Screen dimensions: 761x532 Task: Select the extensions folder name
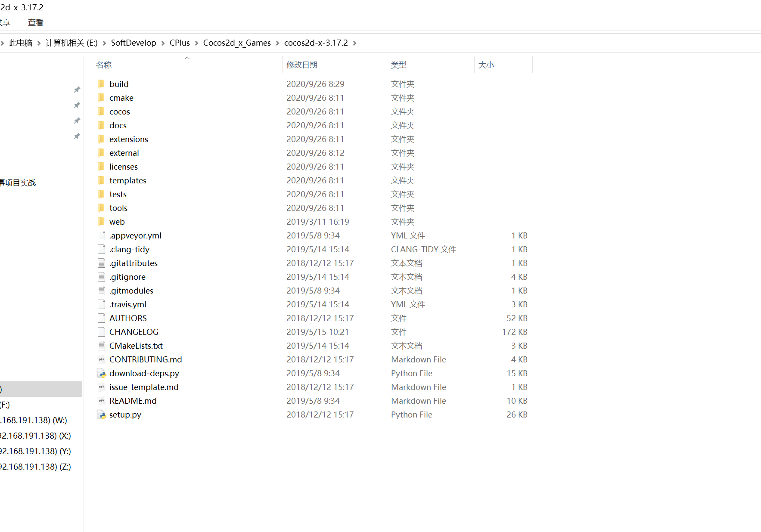(129, 139)
